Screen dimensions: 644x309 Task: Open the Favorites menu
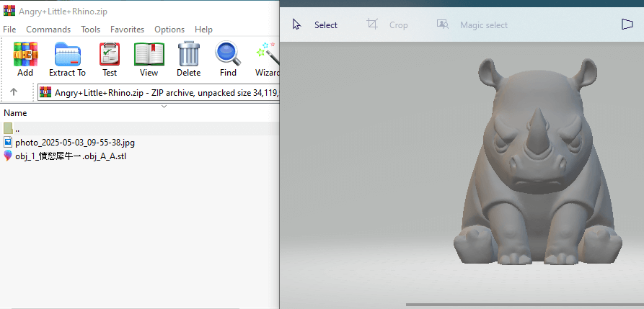(127, 30)
